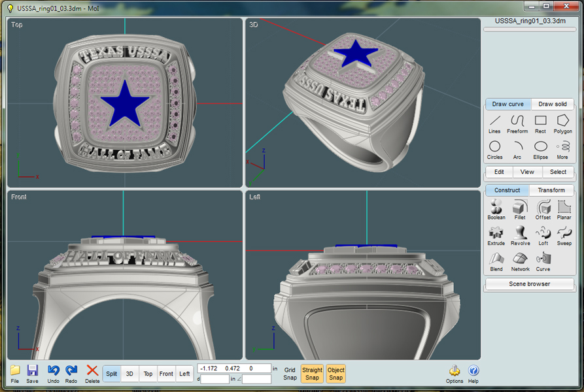Click the Left viewport label

point(255,197)
